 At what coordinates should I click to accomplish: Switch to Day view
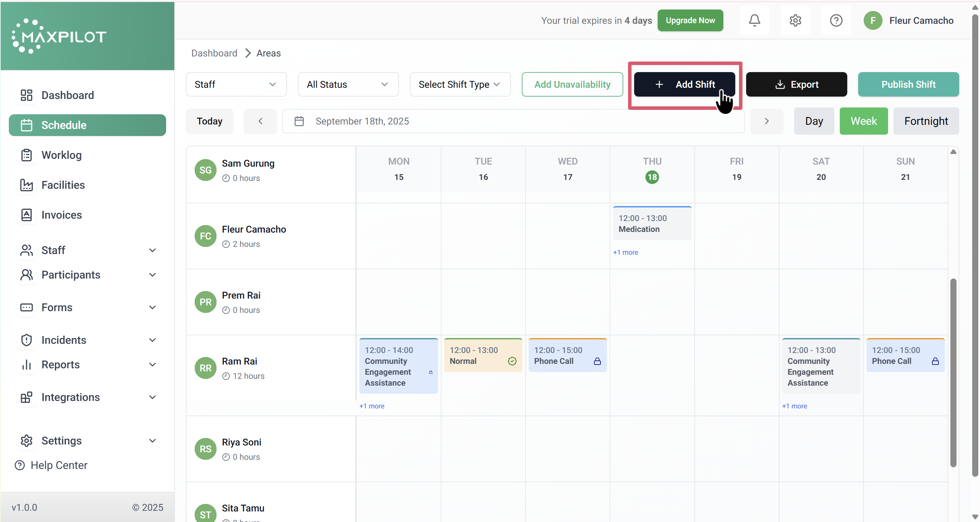[814, 121]
